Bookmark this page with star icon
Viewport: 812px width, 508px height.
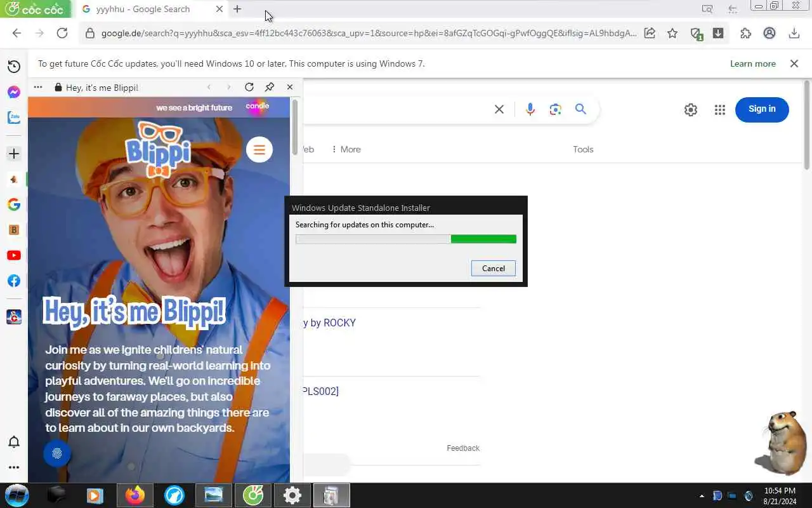point(672,33)
